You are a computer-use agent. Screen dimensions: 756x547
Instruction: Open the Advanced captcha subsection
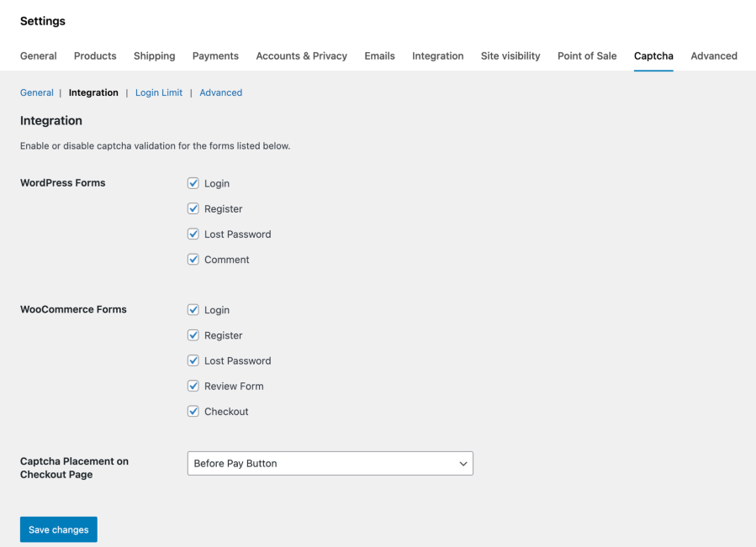tap(220, 92)
